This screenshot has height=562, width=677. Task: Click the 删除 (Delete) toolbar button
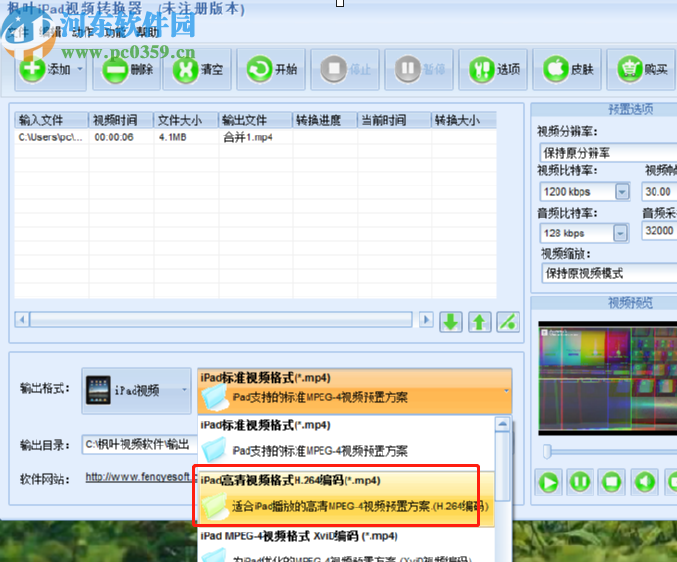click(x=127, y=69)
